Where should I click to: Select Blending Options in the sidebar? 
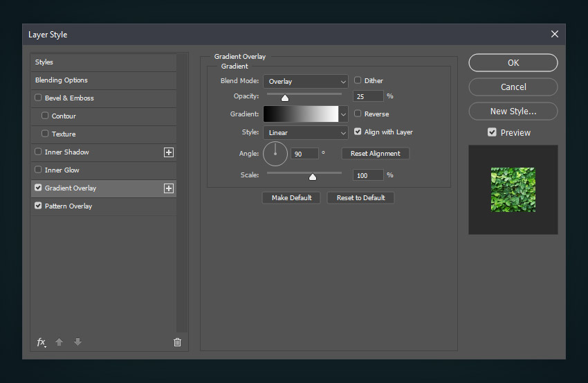tap(62, 80)
